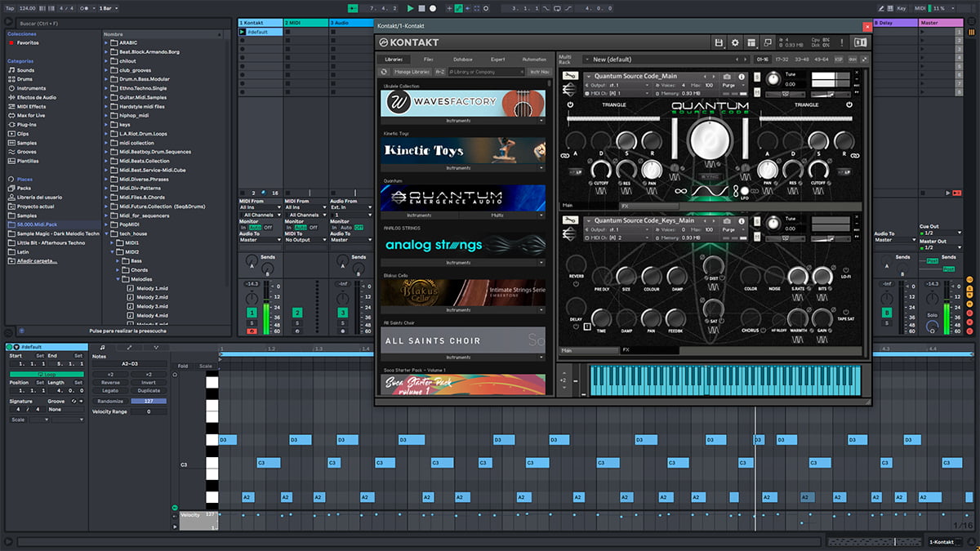
Task: Toggle Kontakt minimized view icon
Action: coord(768,42)
